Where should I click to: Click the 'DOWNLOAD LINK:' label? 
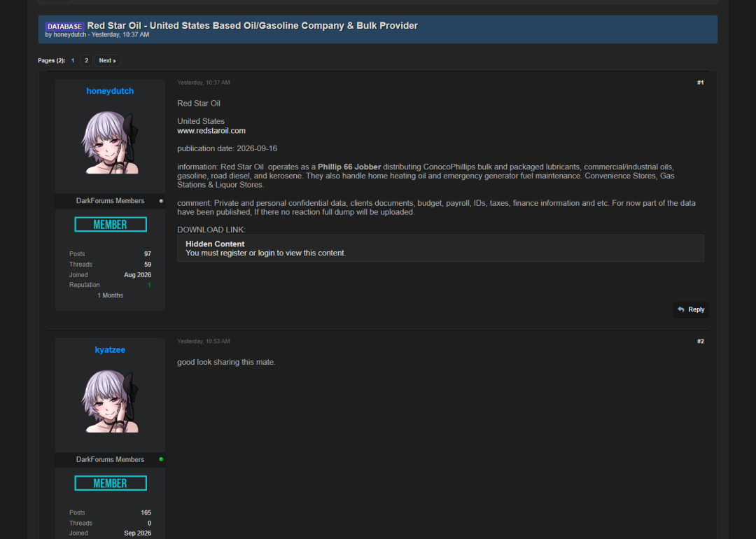(211, 230)
